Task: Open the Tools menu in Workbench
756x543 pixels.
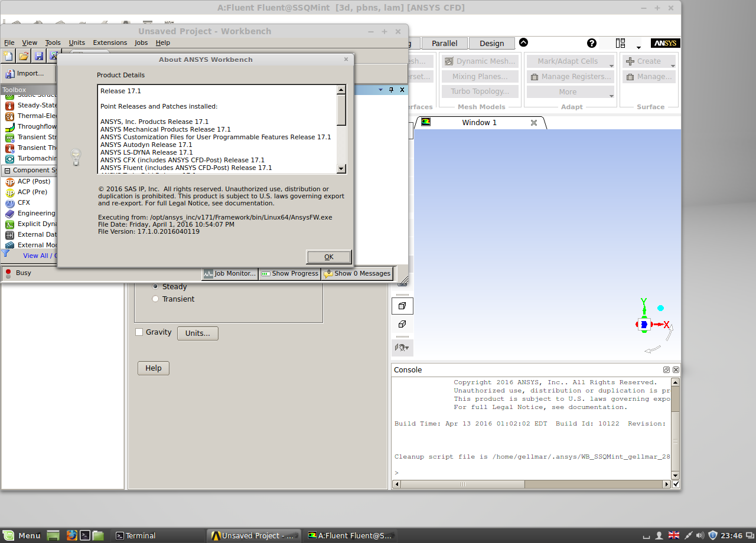Action: click(53, 42)
